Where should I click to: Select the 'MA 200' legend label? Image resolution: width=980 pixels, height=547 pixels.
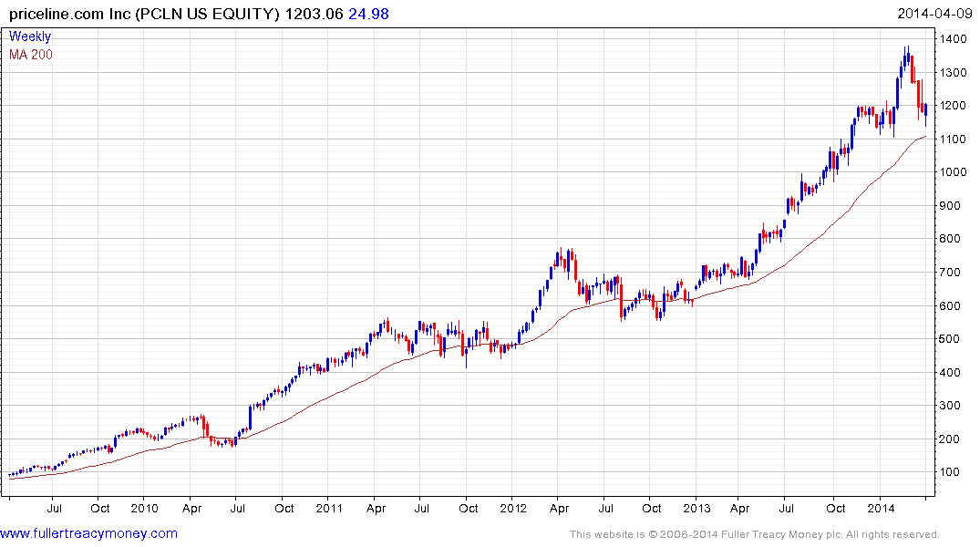[31, 55]
